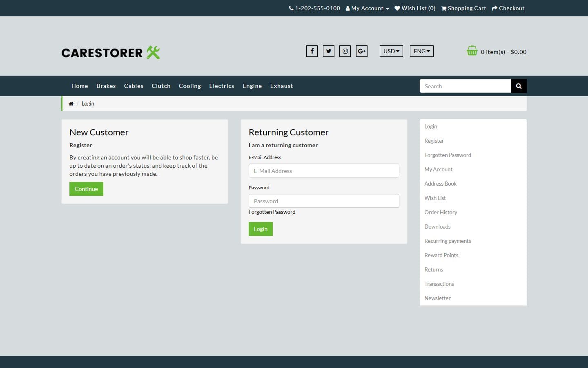588x368 pixels.
Task: Open the Exhaust category
Action: (281, 86)
